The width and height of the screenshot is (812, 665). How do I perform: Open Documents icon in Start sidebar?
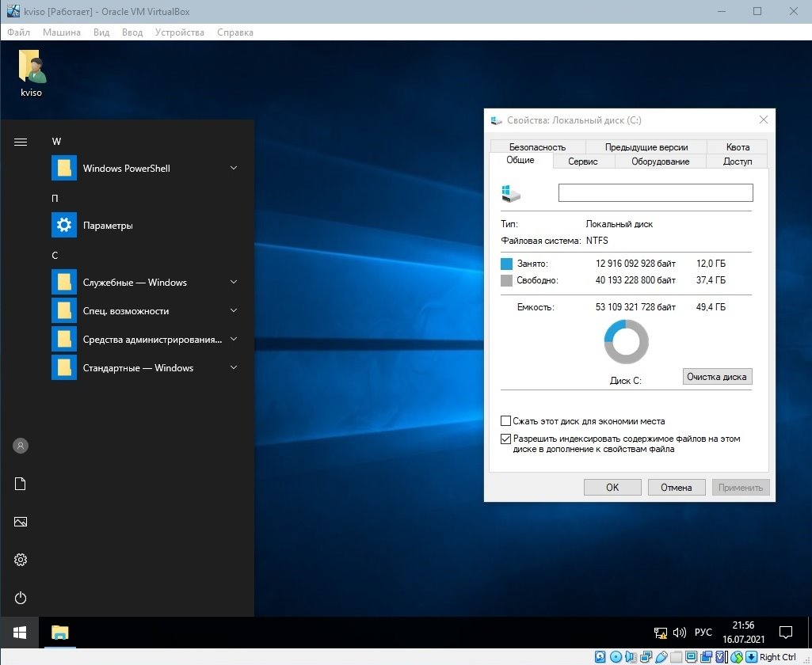[x=21, y=484]
